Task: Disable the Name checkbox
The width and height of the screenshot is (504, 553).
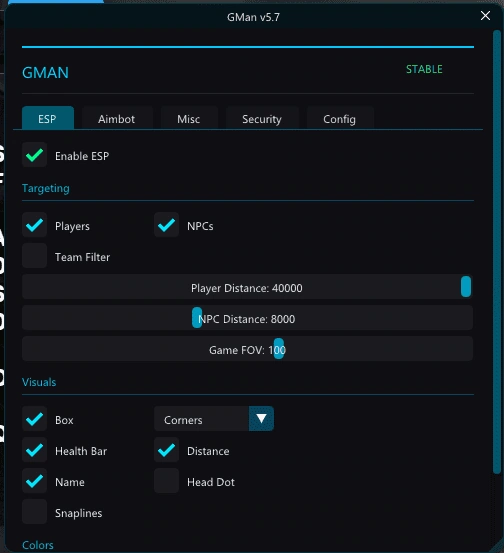Action: (x=35, y=481)
